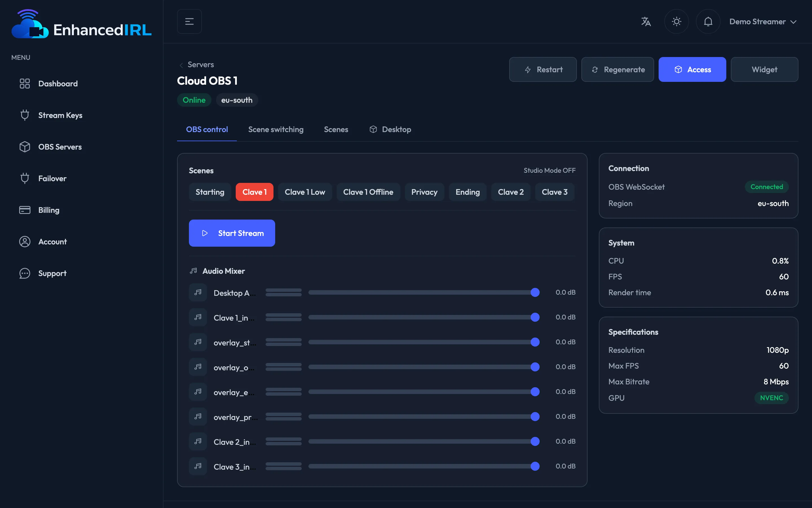Screen dimensions: 812x508
Task: Select the active Clave 1 scene
Action: (x=254, y=192)
